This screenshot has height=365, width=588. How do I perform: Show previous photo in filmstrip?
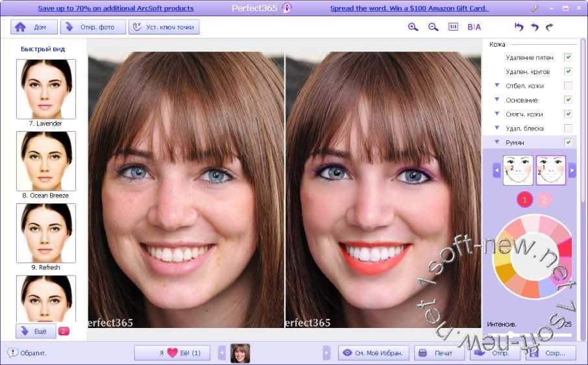coord(222,353)
